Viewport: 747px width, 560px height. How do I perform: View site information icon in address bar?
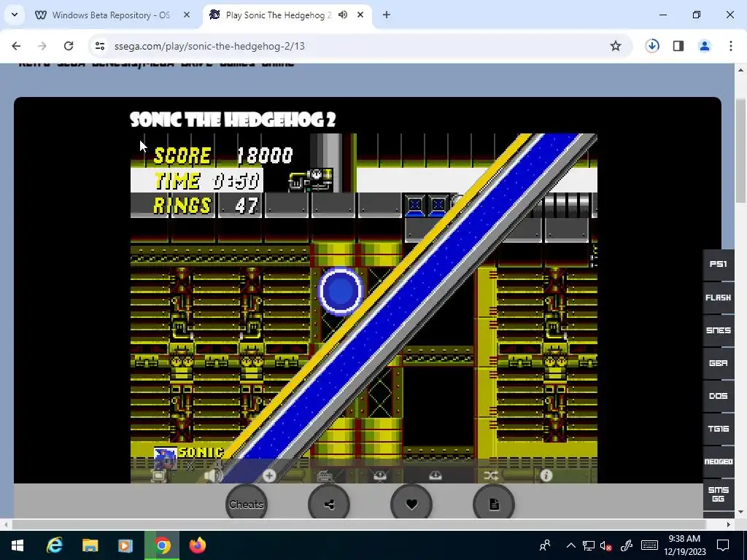coord(99,46)
